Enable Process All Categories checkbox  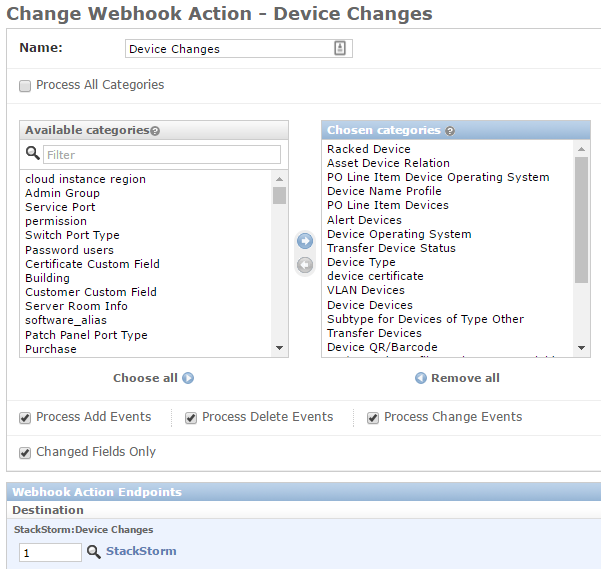(25, 85)
